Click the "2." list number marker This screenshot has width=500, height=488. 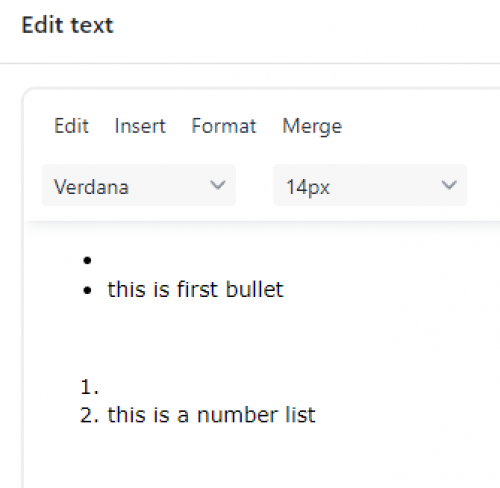[x=89, y=415]
